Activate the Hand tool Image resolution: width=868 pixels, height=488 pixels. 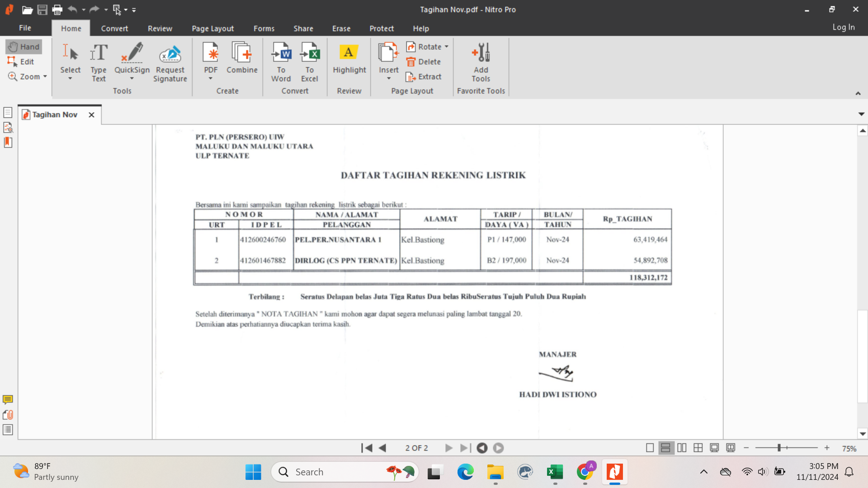[x=24, y=47]
